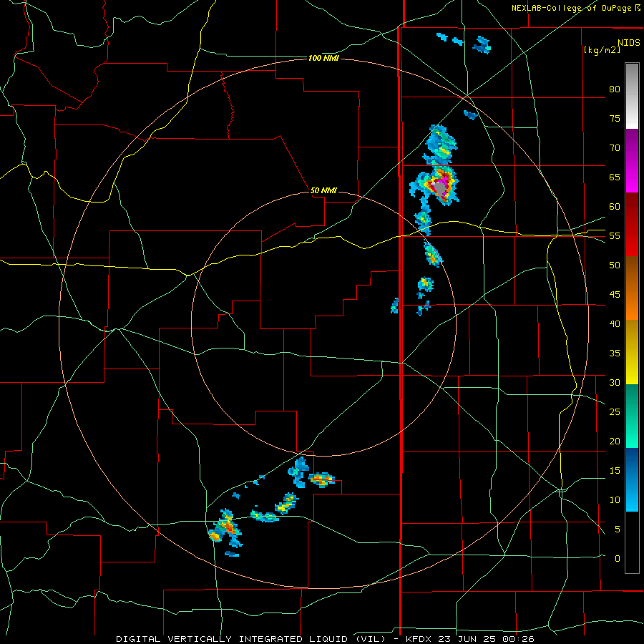Click the [kg/m2] units label

click(602, 50)
